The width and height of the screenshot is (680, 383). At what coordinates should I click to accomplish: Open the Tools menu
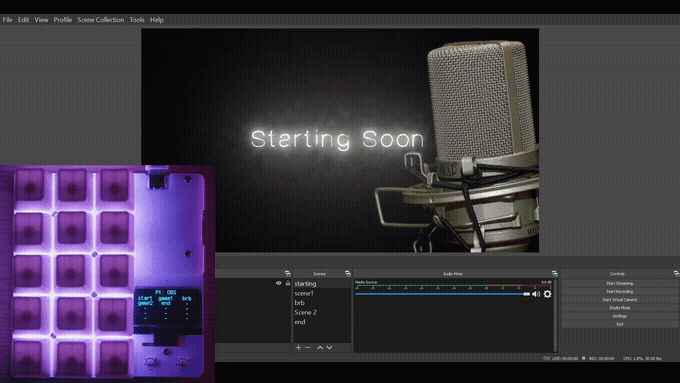[x=137, y=20]
